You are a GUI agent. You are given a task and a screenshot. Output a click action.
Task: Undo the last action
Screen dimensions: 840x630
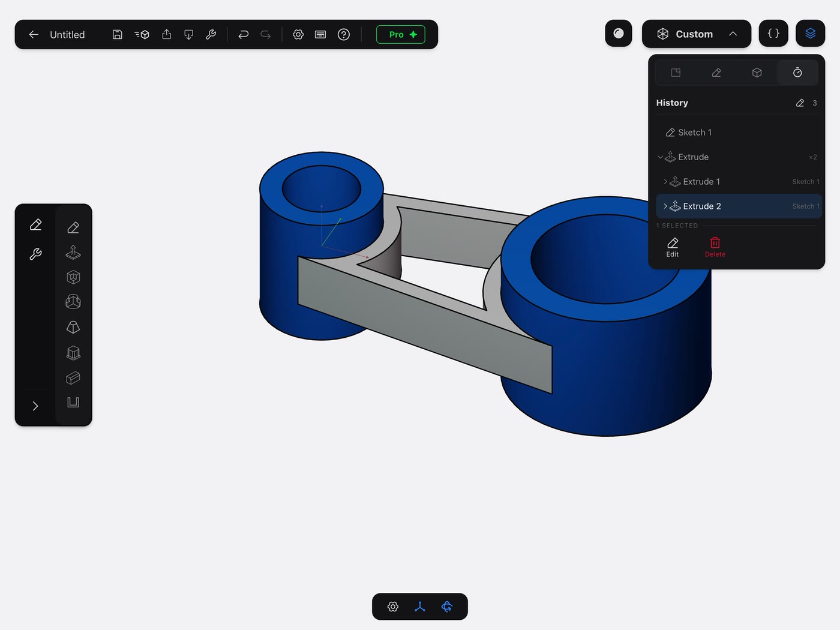[x=243, y=35]
